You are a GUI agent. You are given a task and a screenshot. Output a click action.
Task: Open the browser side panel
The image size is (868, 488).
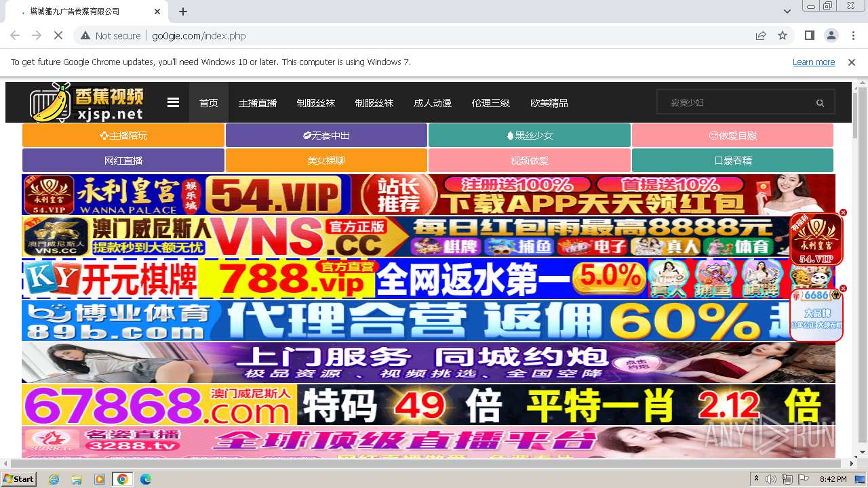pyautogui.click(x=809, y=35)
